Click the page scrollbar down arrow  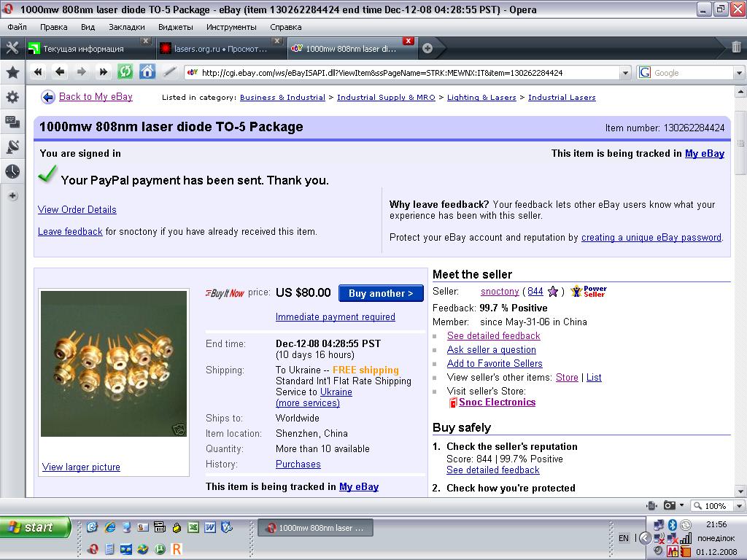click(740, 491)
